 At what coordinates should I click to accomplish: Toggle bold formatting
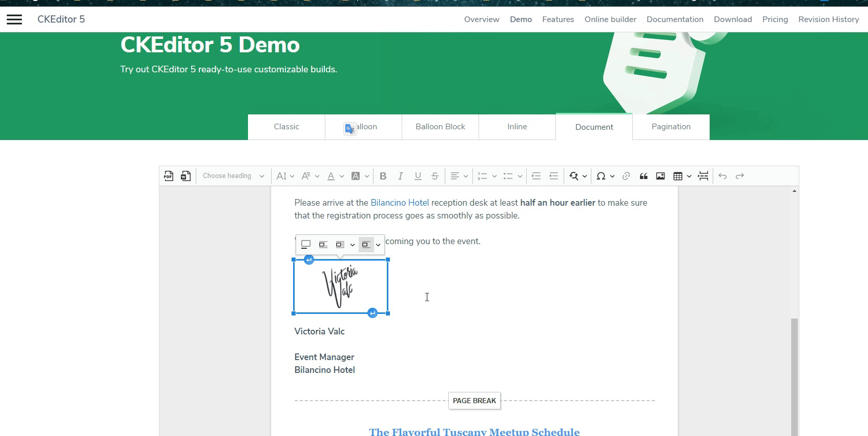[x=383, y=176]
